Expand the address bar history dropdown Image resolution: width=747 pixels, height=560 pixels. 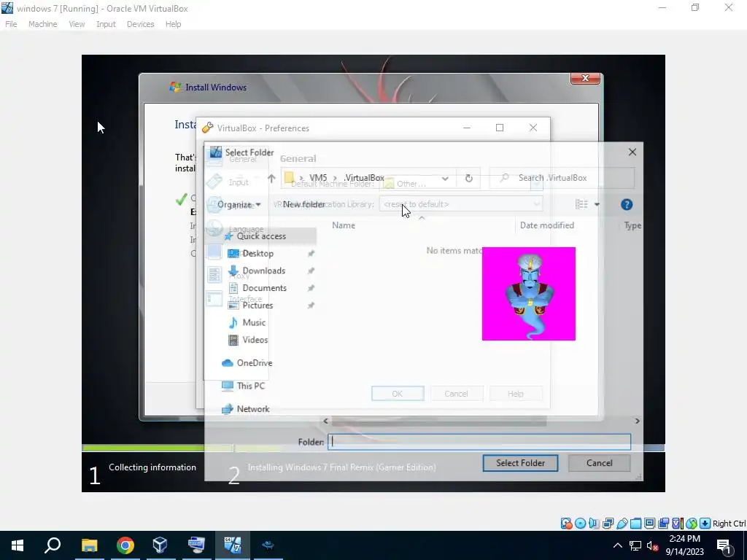445,179
